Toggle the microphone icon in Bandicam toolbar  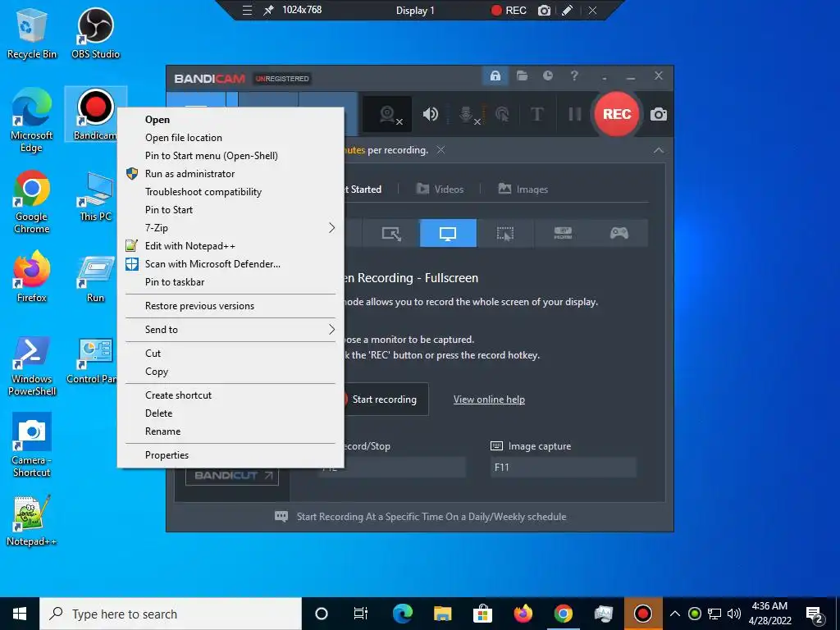pos(468,114)
